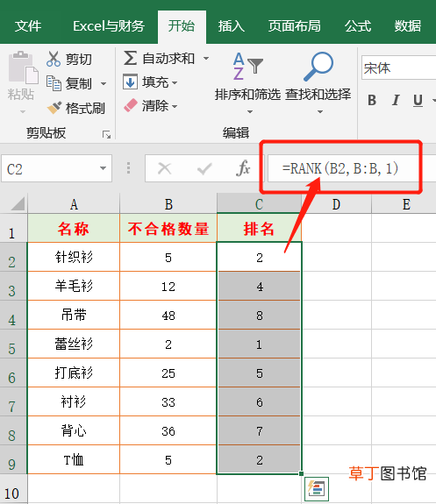The image size is (436, 504).
Task: Switch to the Excel与财务 tab
Action: point(109,26)
